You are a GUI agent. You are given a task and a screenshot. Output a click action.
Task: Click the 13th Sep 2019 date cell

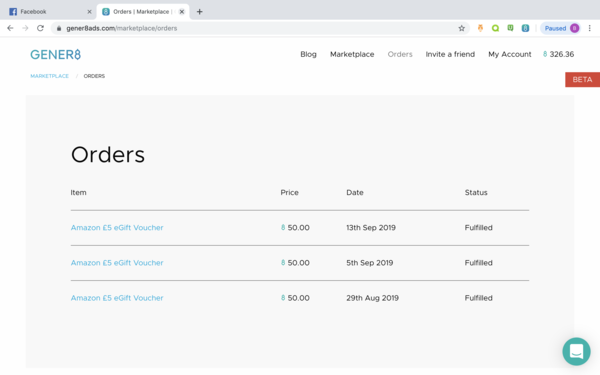371,228
